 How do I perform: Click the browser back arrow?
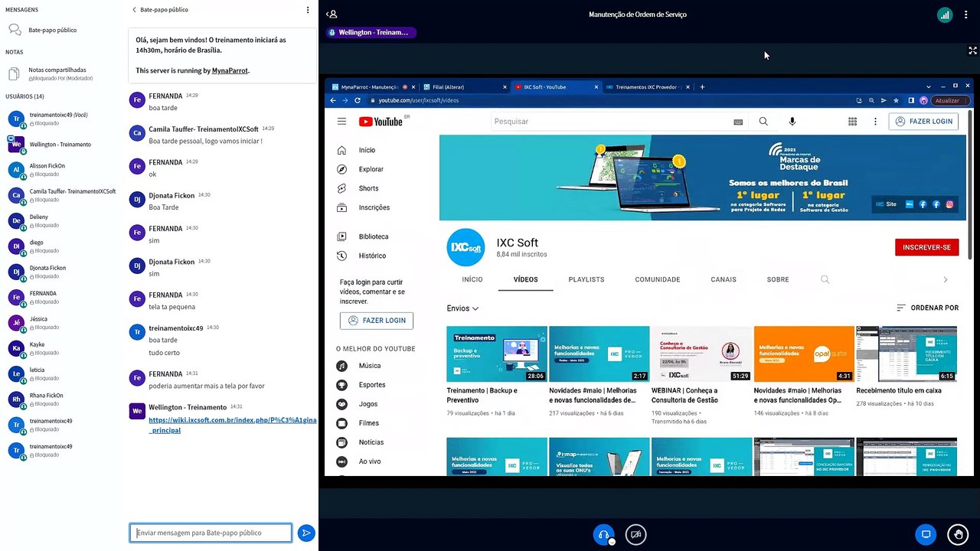[x=333, y=100]
